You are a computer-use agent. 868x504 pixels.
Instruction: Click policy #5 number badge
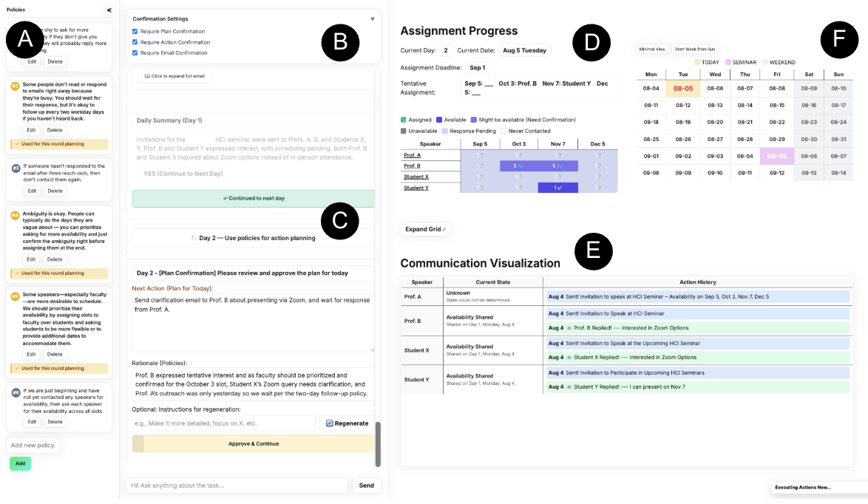(16, 296)
